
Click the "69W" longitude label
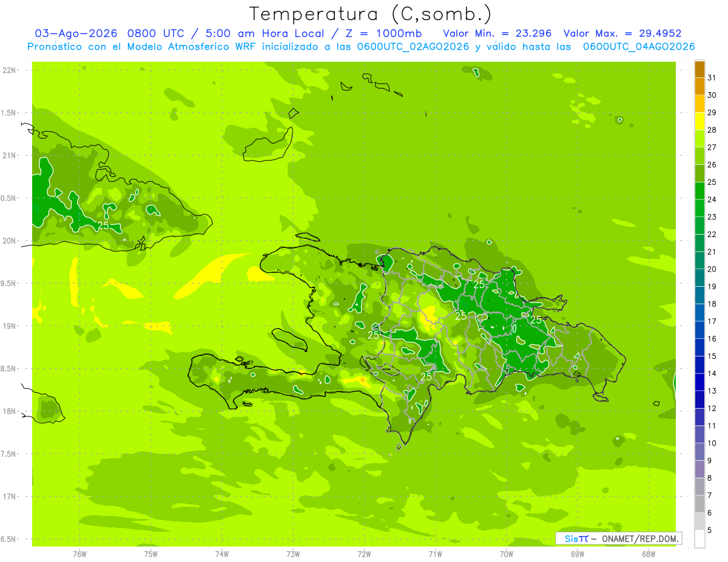[x=577, y=554]
